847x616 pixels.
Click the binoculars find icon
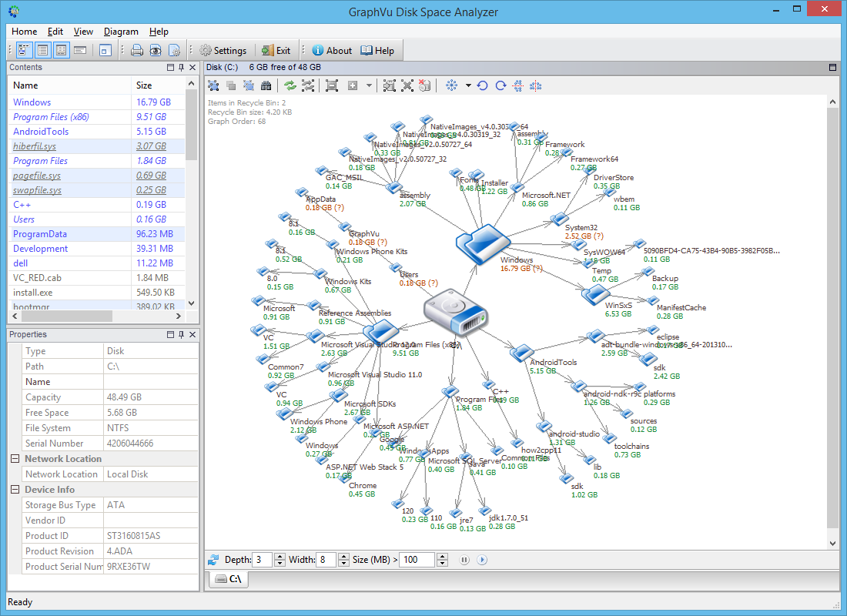tap(266, 85)
